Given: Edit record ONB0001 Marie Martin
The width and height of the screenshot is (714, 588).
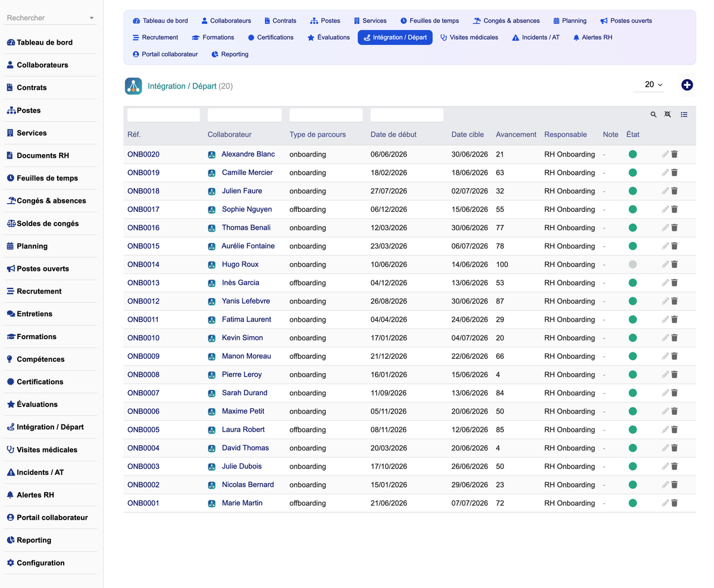Looking at the screenshot, I should pos(665,503).
